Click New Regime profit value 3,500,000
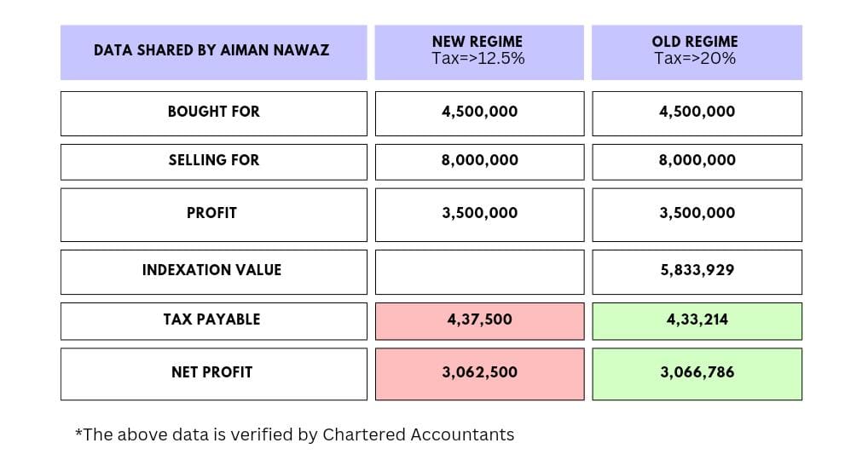Screen dimensions: 868x466 pos(479,213)
